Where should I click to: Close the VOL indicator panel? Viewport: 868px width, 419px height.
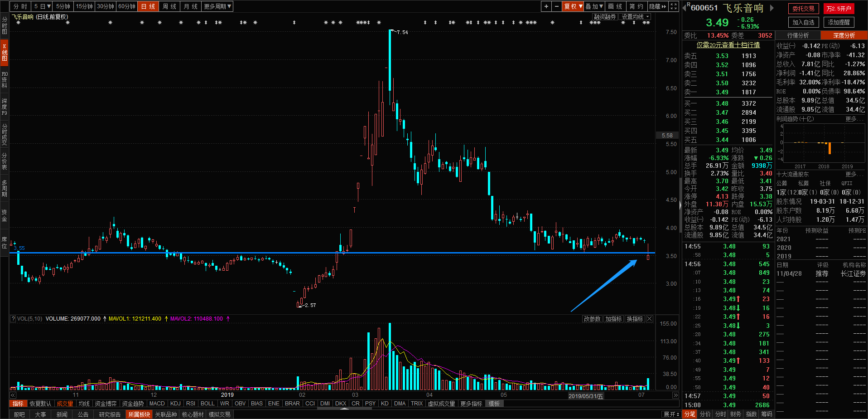(x=650, y=319)
